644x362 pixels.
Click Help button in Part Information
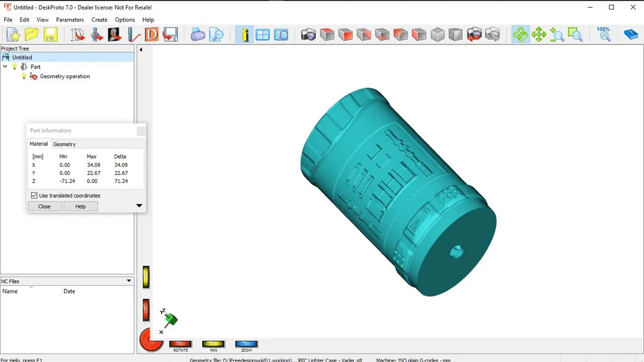coord(80,206)
